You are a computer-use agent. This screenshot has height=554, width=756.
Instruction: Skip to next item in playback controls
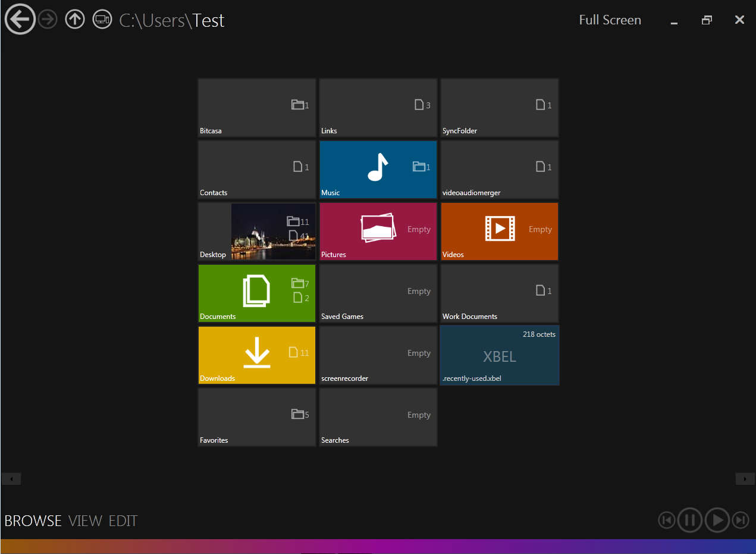coord(741,521)
